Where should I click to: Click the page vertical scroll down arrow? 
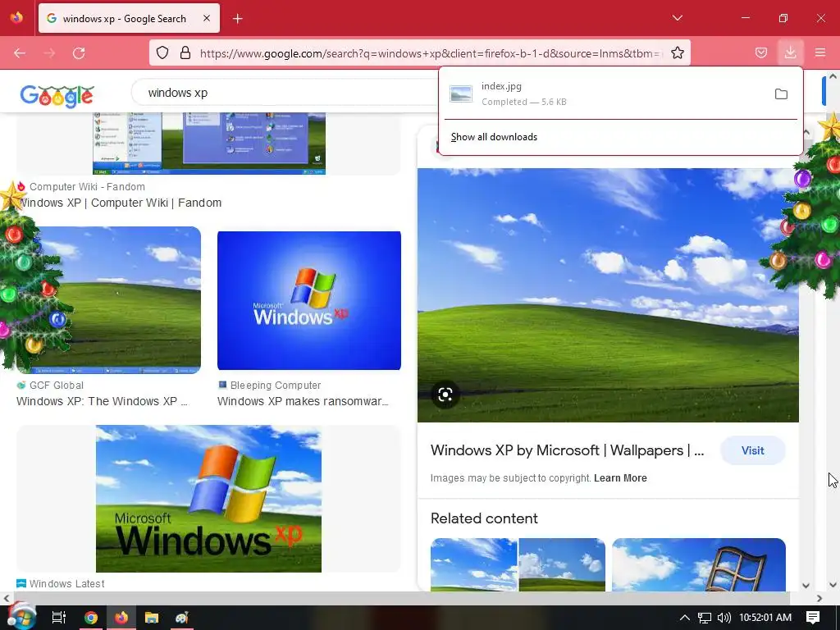(x=833, y=585)
